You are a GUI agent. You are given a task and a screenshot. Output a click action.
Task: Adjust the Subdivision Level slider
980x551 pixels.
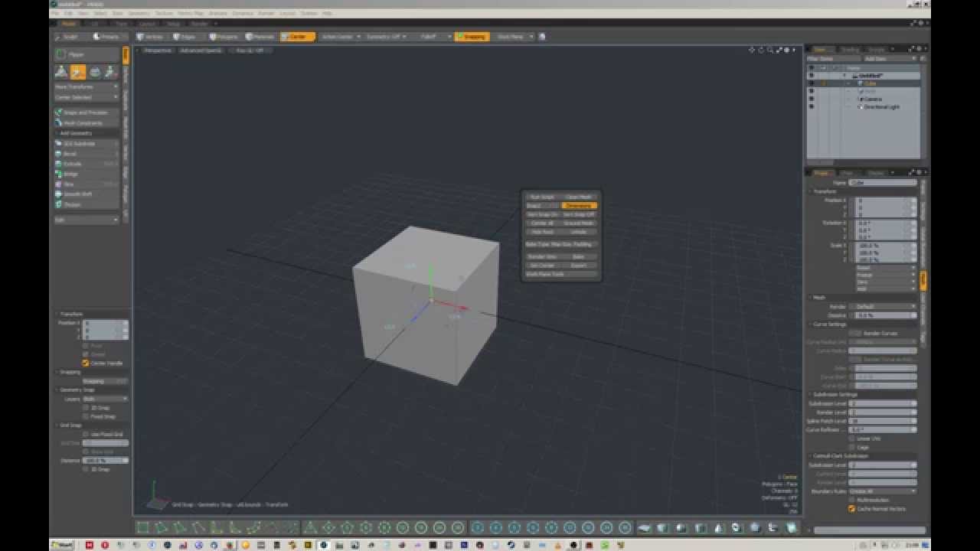point(883,403)
